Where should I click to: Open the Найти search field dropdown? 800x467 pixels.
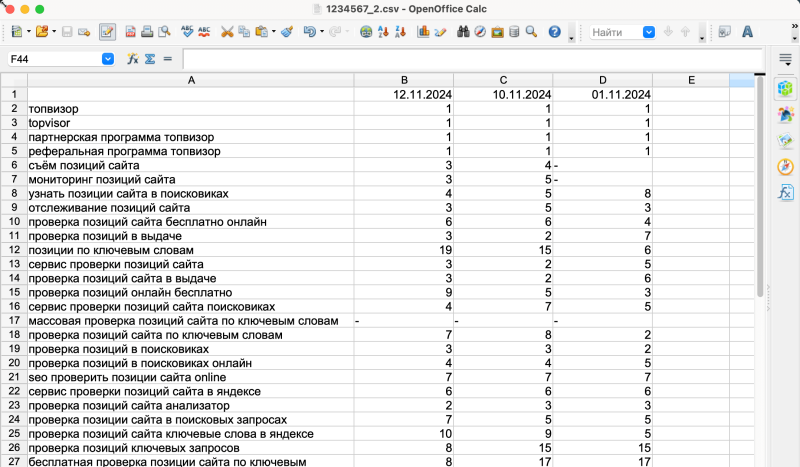(x=647, y=32)
